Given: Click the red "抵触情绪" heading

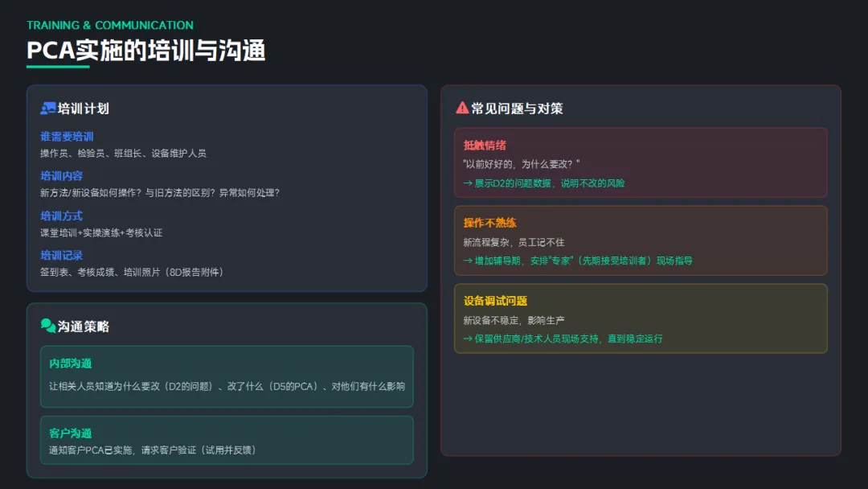Looking at the screenshot, I should (x=485, y=146).
